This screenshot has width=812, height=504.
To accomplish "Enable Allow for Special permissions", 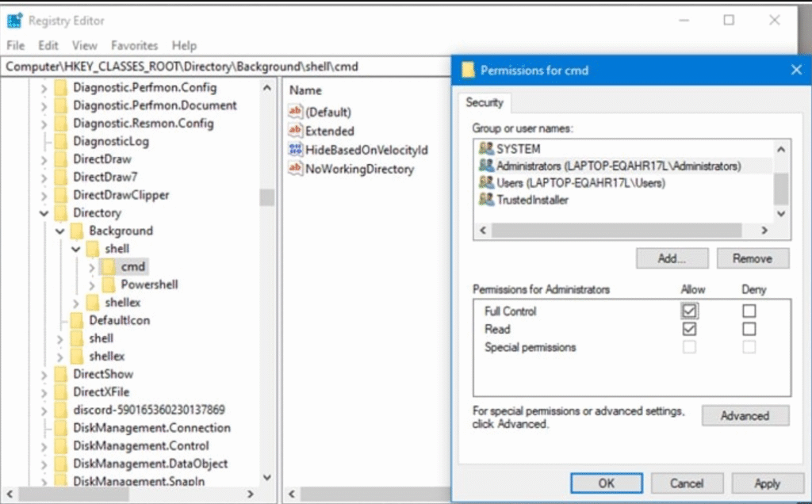I will 691,347.
